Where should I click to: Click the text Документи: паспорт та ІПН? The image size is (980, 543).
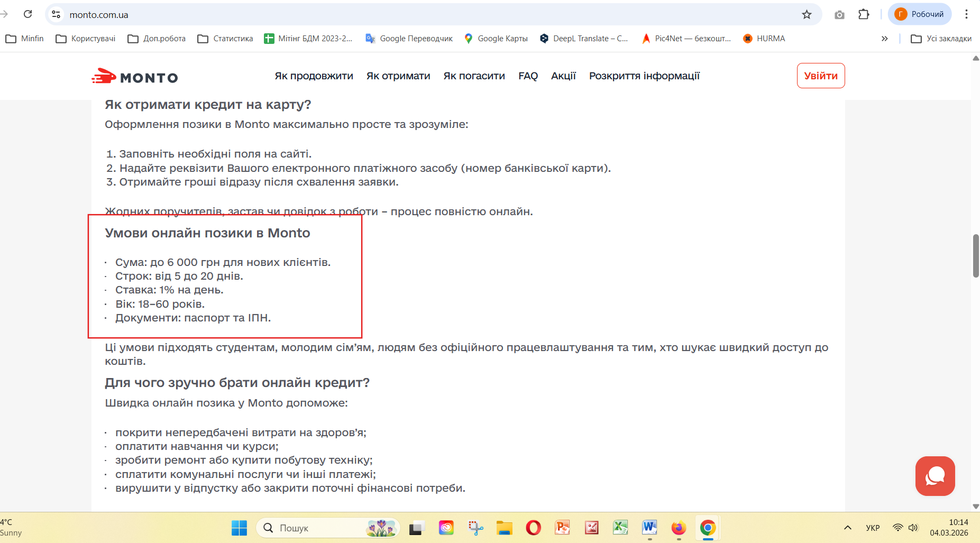click(x=193, y=318)
